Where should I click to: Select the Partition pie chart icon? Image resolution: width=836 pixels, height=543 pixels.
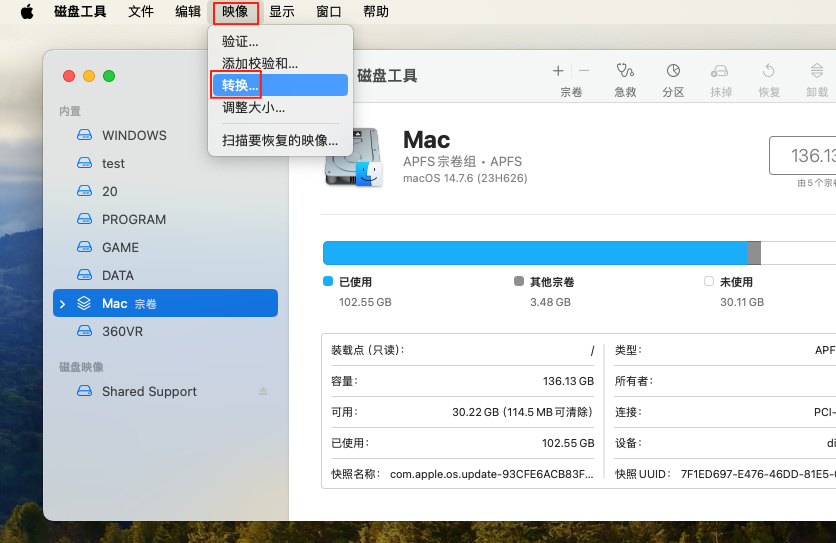673,71
